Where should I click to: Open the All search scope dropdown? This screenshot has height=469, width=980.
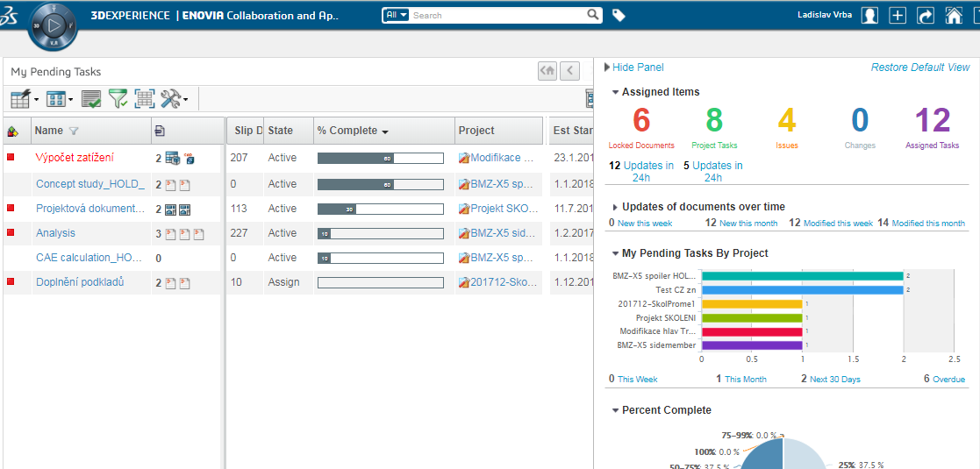[397, 14]
